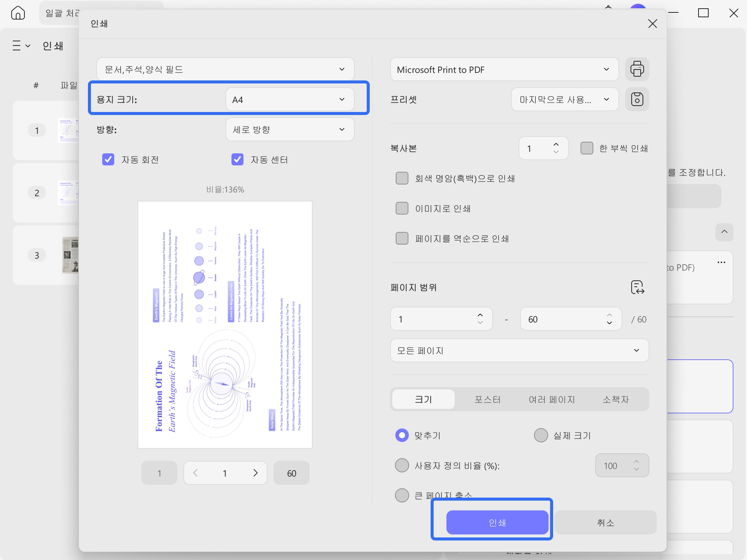Screen dimensions: 747x560
Task: Click the swap page range icon
Action: point(637,288)
